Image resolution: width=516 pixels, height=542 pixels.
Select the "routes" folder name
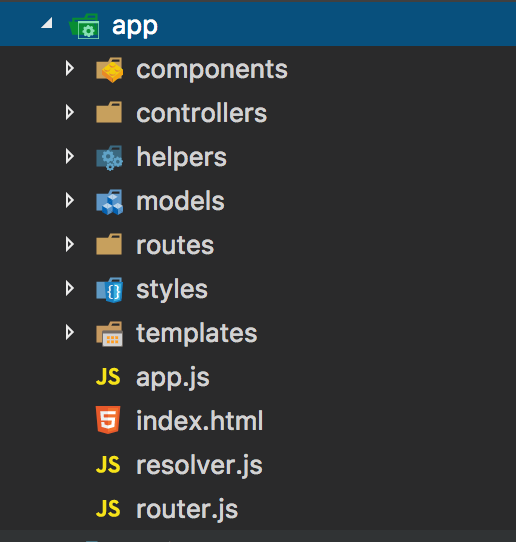tap(175, 245)
